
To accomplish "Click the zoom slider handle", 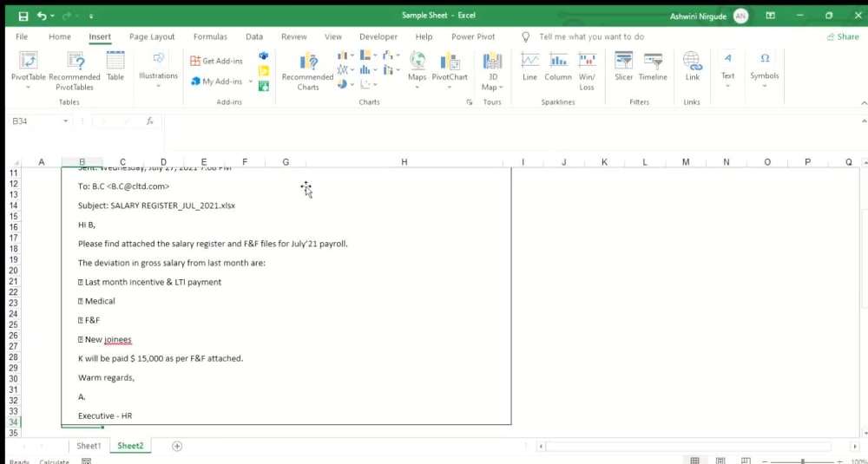I will click(803, 461).
